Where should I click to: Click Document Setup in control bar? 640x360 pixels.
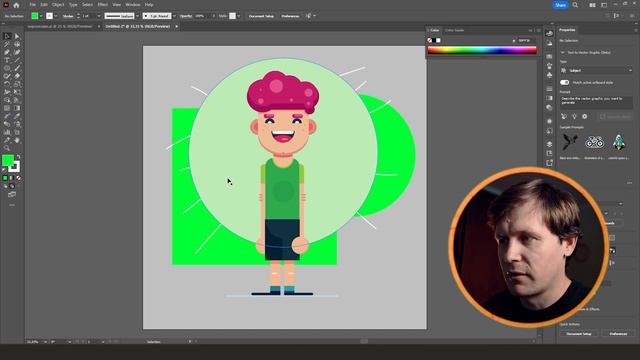click(261, 16)
